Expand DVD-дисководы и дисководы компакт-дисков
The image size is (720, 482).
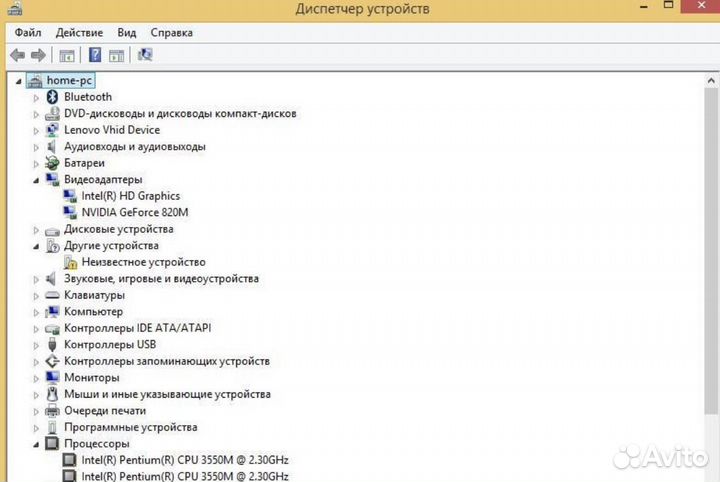pyautogui.click(x=36, y=114)
